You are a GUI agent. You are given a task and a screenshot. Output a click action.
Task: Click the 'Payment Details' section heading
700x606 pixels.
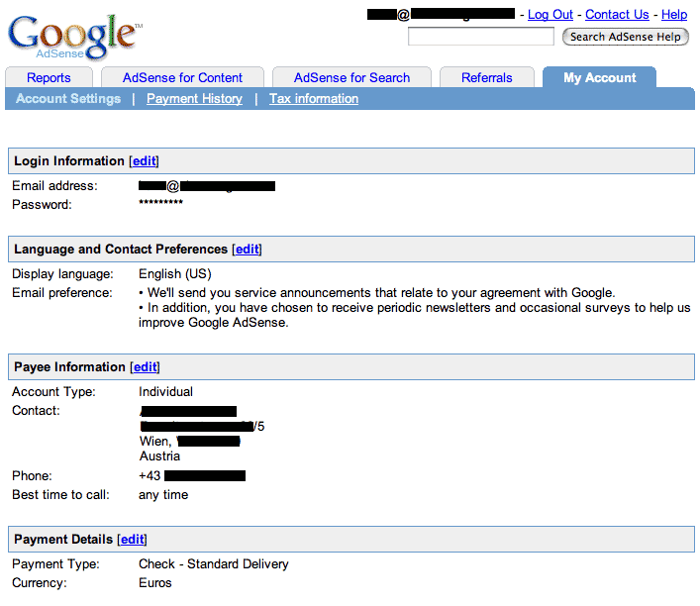click(63, 540)
